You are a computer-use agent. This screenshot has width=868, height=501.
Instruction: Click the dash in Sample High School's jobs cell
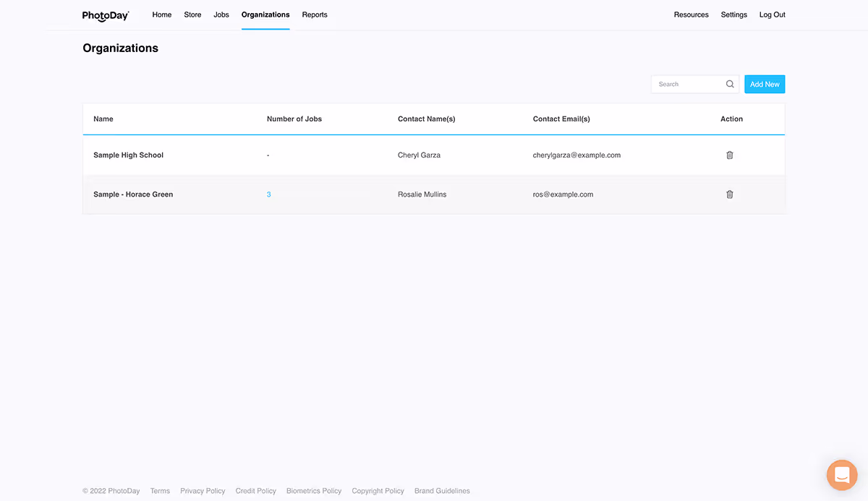tap(268, 155)
